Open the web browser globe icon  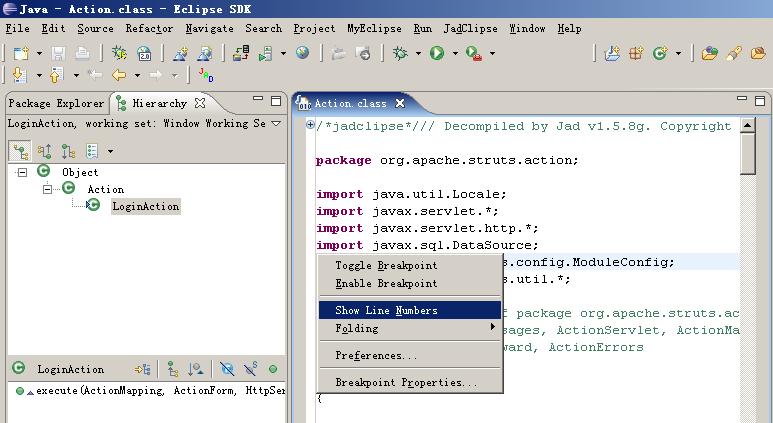tap(303, 53)
